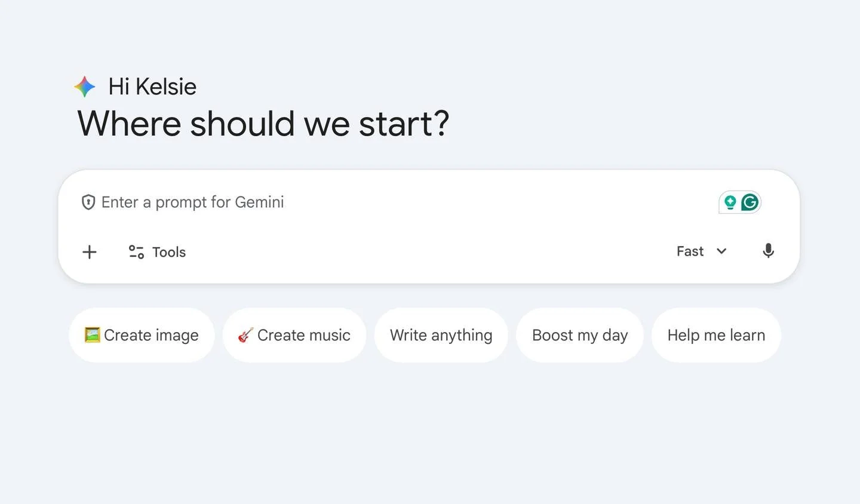
Task: Click the guitar emoji on Create music
Action: [245, 335]
